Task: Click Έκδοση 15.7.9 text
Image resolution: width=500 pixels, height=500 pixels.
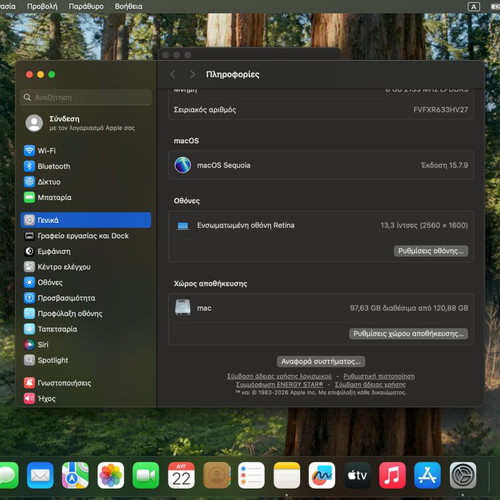Action: coord(445,165)
